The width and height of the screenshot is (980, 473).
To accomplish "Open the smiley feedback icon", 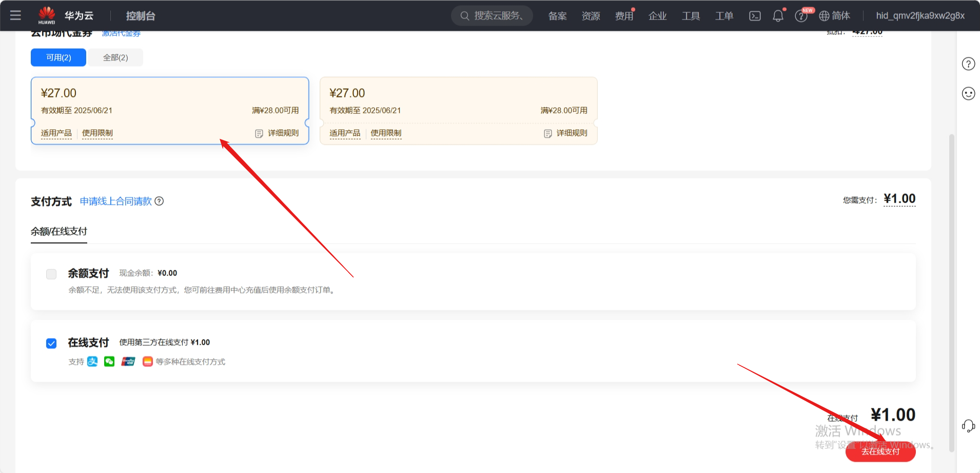I will (x=968, y=93).
